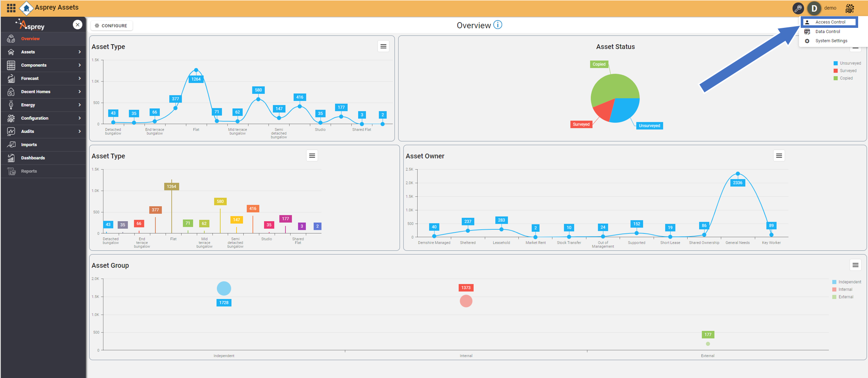Click the blue Independent bubble in Asset Group
The height and width of the screenshot is (378, 868).
click(224, 288)
